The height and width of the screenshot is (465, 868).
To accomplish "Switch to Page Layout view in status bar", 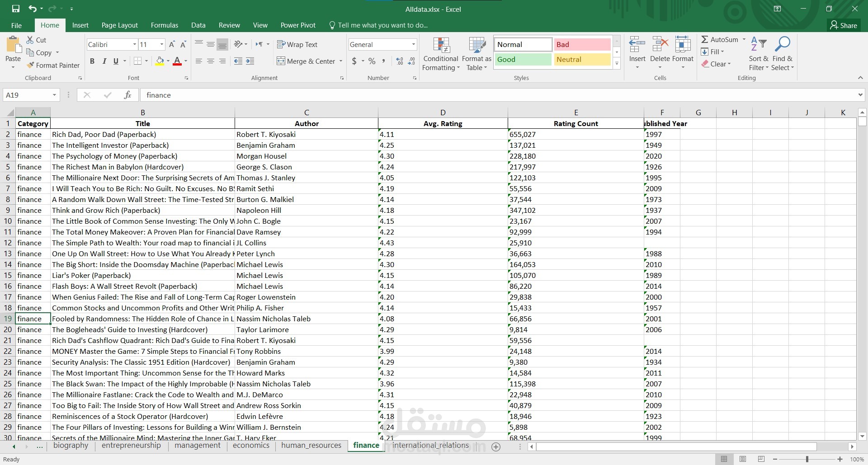I will tap(743, 459).
